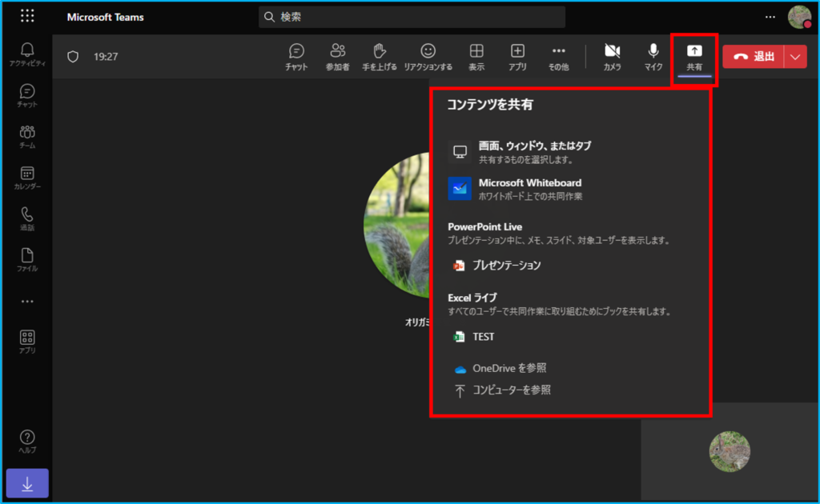This screenshot has height=504, width=820.
Task: Open Chat in the left sidebar
Action: click(x=27, y=95)
